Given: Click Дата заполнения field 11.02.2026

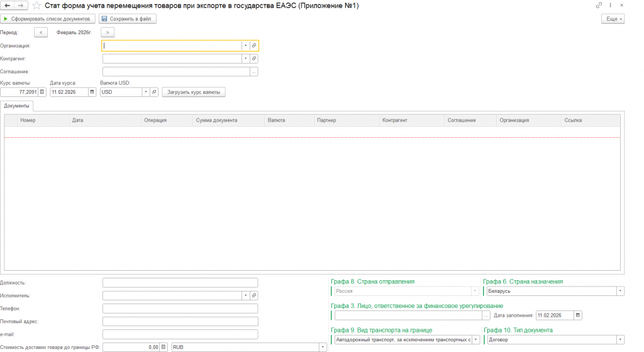Looking at the screenshot, I should pos(555,315).
